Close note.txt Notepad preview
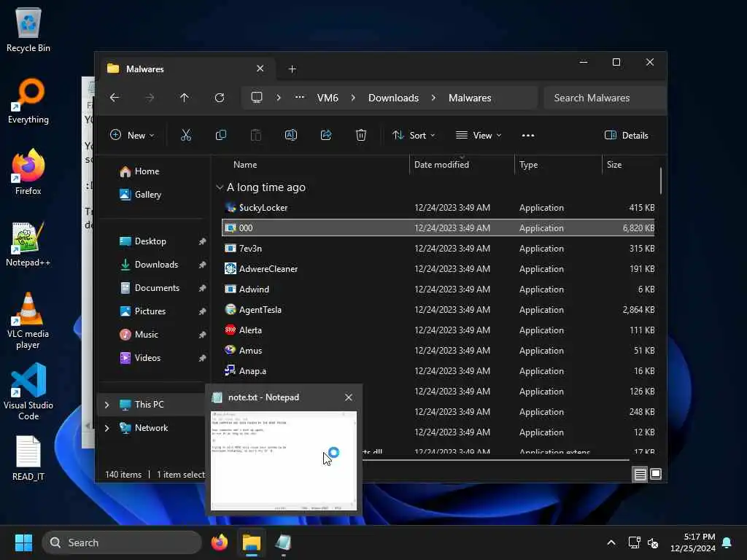The image size is (747, 560). point(349,397)
